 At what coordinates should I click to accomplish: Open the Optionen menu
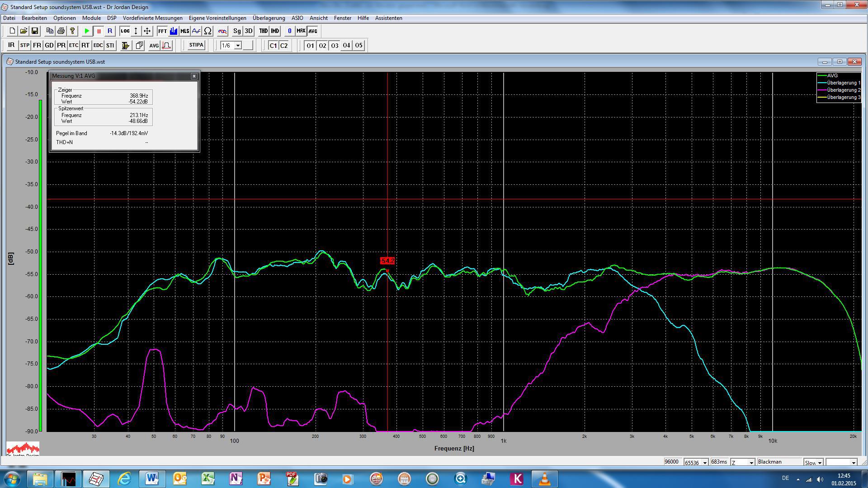65,18
